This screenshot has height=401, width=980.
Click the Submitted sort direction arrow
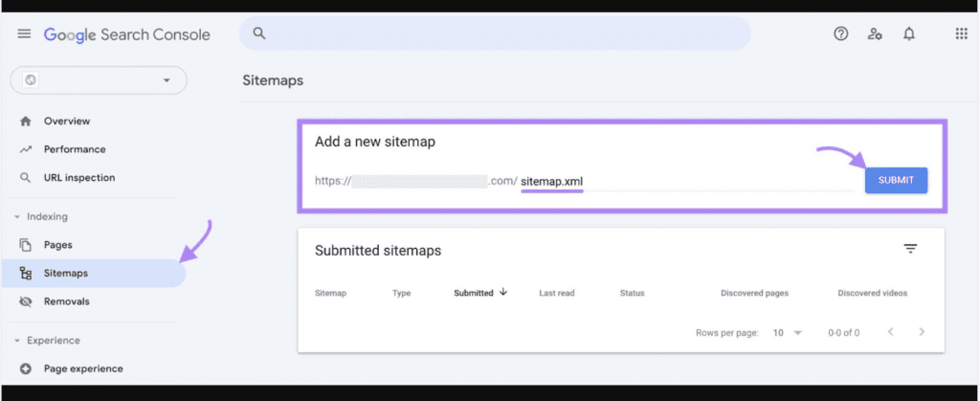(x=503, y=292)
